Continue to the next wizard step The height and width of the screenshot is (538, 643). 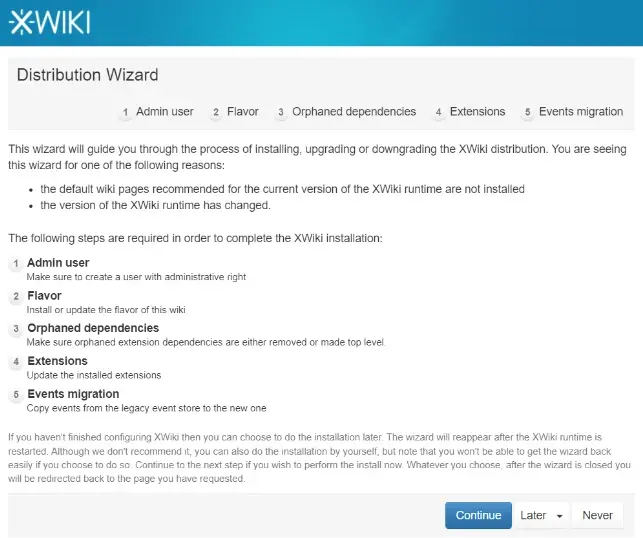click(x=478, y=515)
